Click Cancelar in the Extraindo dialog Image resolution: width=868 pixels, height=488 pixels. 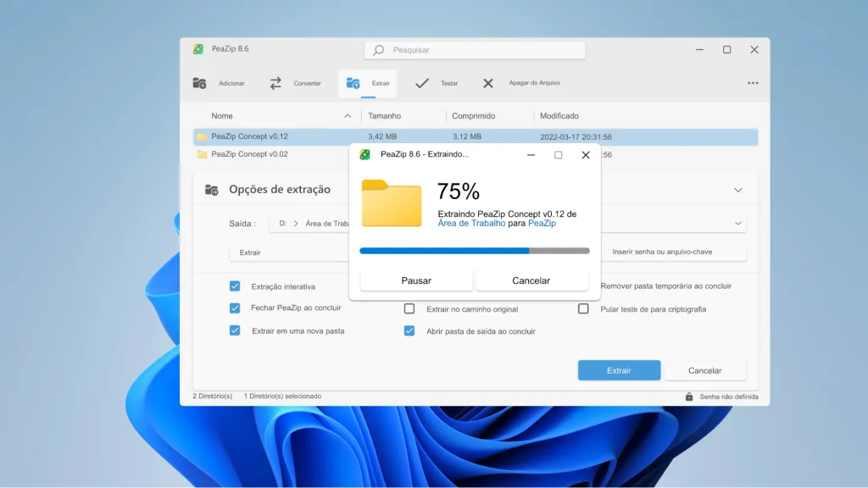pyautogui.click(x=531, y=280)
